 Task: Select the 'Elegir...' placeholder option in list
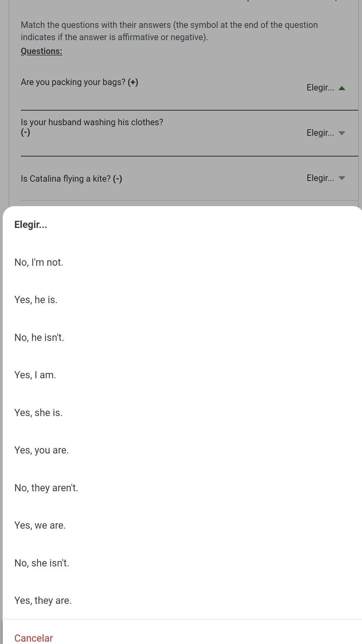tap(31, 225)
